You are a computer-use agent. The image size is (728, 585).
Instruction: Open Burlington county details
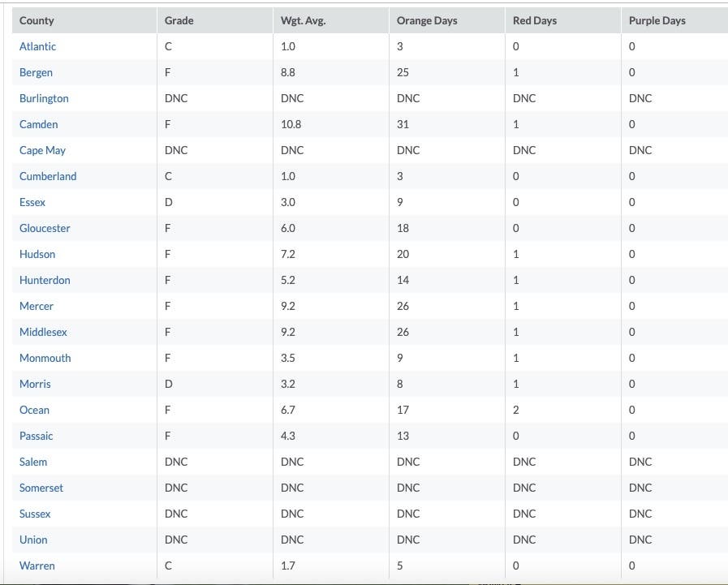(44, 98)
